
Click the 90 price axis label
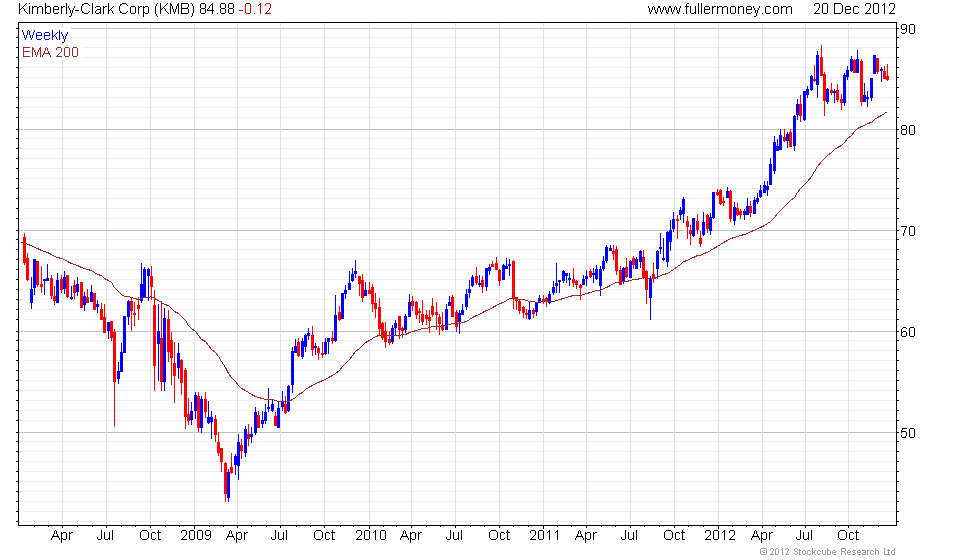(908, 29)
